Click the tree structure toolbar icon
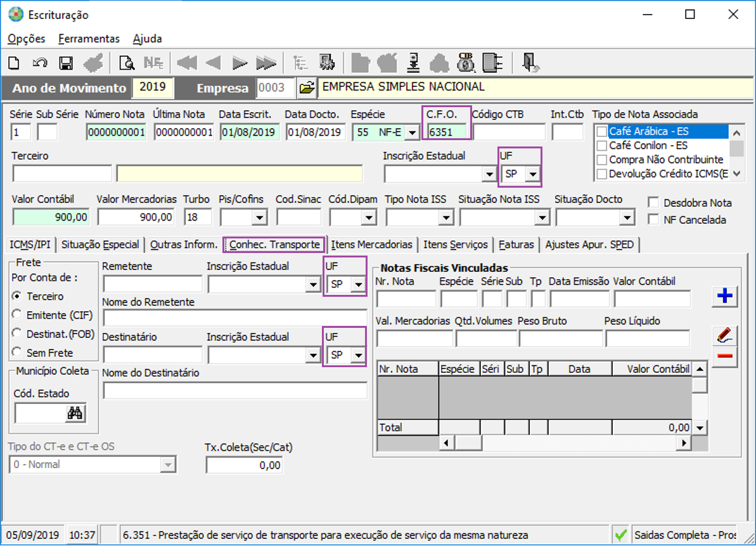Viewport: 756px width, 546px height. tap(300, 63)
